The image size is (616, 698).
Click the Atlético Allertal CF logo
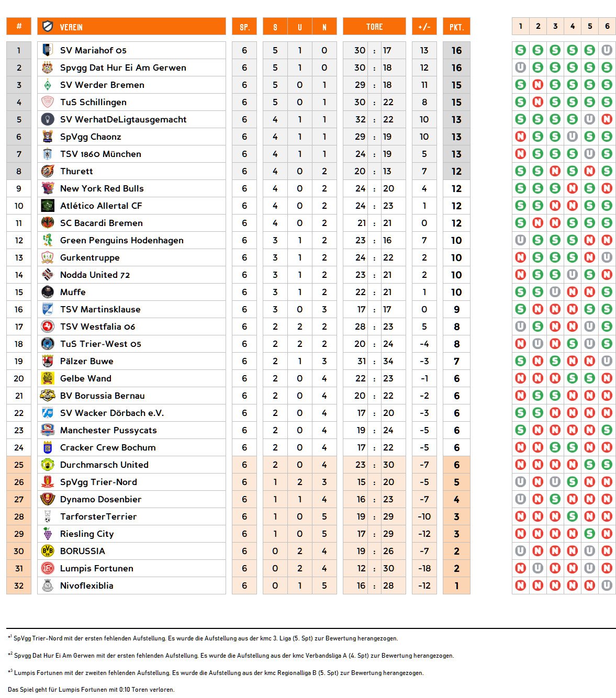48,206
